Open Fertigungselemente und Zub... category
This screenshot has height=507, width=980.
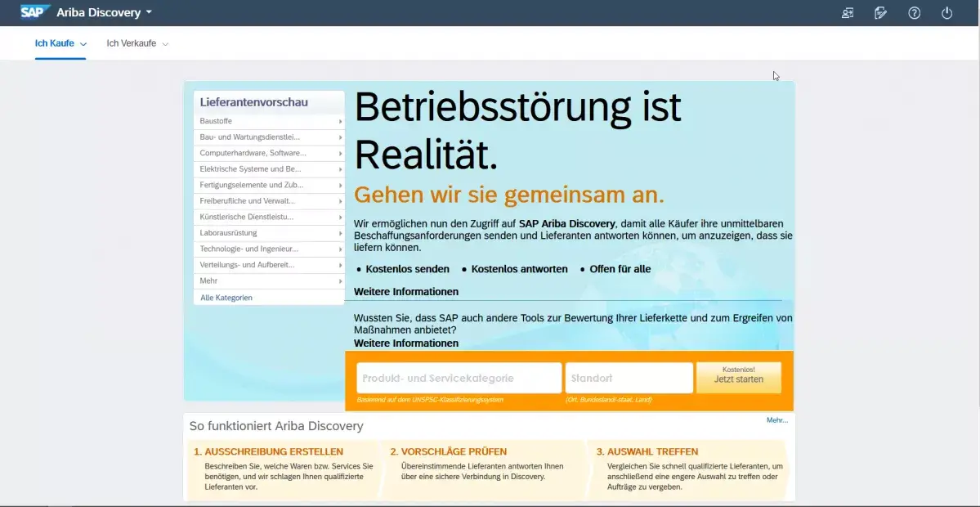coord(269,185)
